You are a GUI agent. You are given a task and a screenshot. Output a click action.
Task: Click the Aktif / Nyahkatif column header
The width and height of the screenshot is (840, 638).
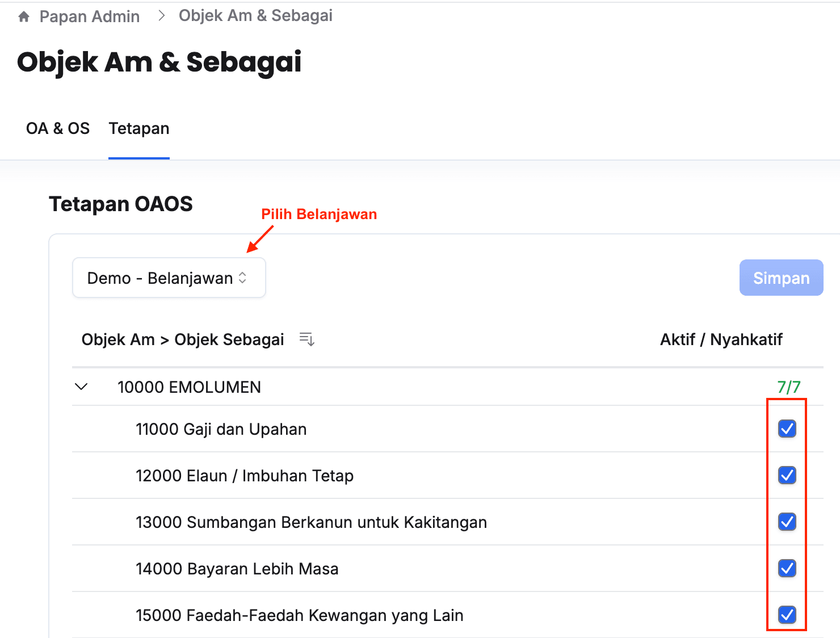721,339
